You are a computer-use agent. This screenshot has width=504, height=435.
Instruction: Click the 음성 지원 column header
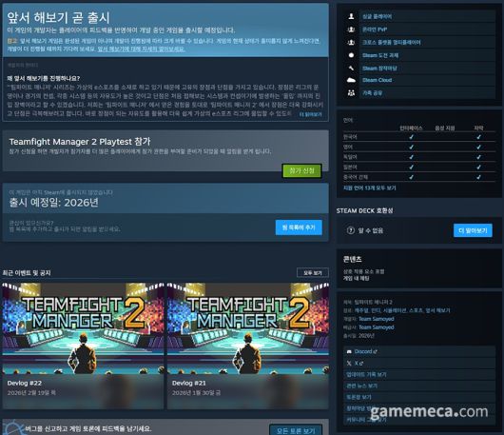click(x=445, y=129)
